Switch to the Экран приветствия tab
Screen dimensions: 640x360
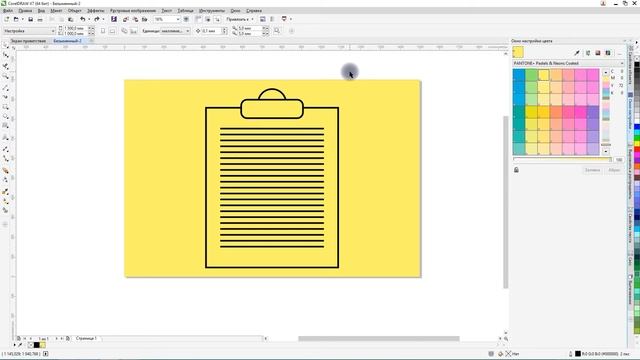[x=28, y=41]
